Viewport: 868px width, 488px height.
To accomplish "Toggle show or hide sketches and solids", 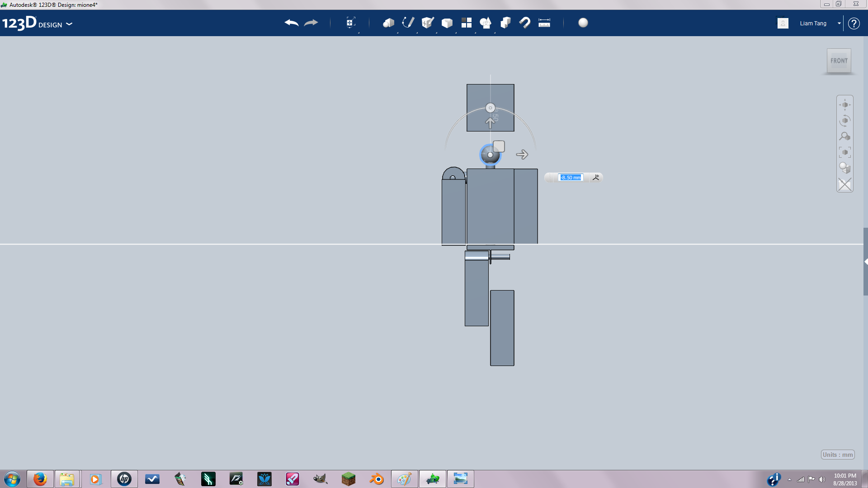I will click(x=844, y=184).
